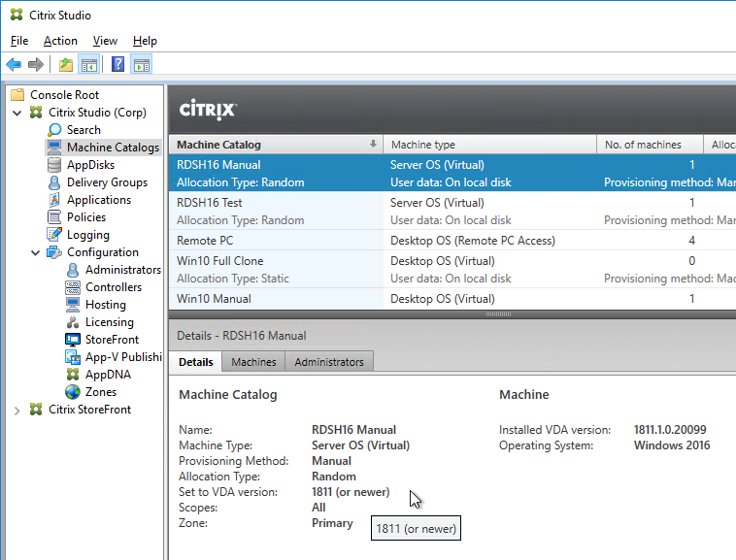The height and width of the screenshot is (560, 736).
Task: Click Desktop OS (Remote PC Access) cell
Action: tap(472, 241)
